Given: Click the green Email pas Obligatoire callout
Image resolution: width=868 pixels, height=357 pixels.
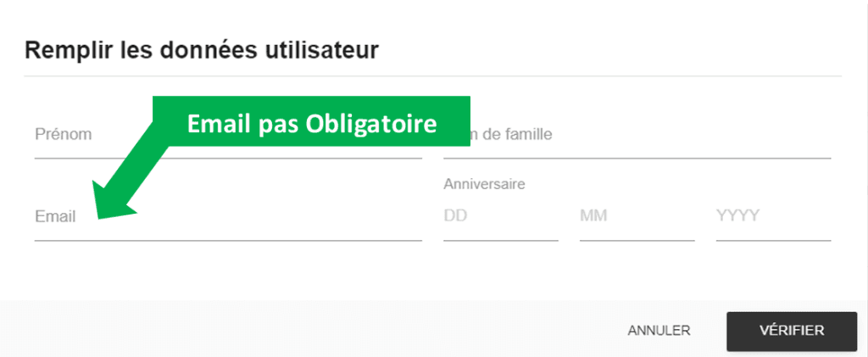Looking at the screenshot, I should (311, 124).
